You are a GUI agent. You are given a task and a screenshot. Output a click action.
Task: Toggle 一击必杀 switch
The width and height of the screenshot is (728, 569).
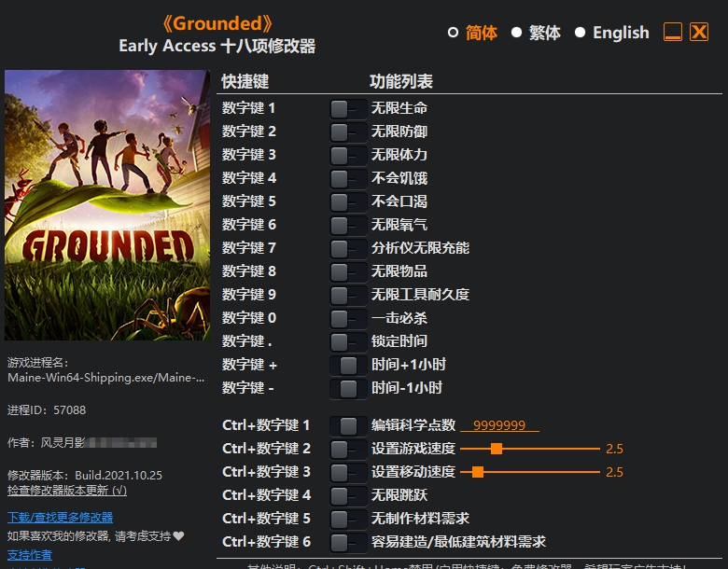coord(348,318)
